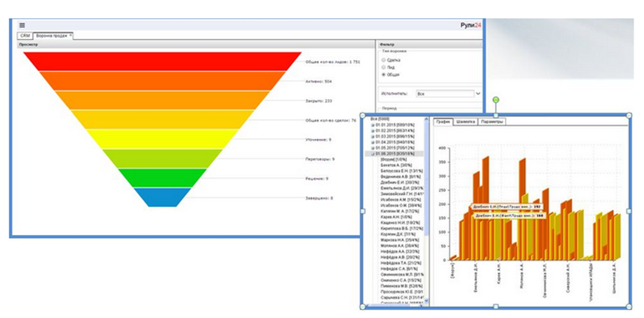Expand the 01.01.2015 tree node
Image resolution: width=644 pixels, height=318 pixels.
372,125
